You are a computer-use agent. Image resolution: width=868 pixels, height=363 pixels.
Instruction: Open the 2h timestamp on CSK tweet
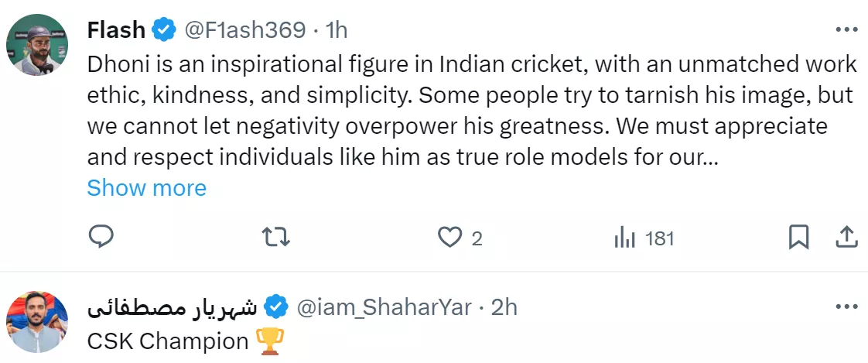click(504, 307)
